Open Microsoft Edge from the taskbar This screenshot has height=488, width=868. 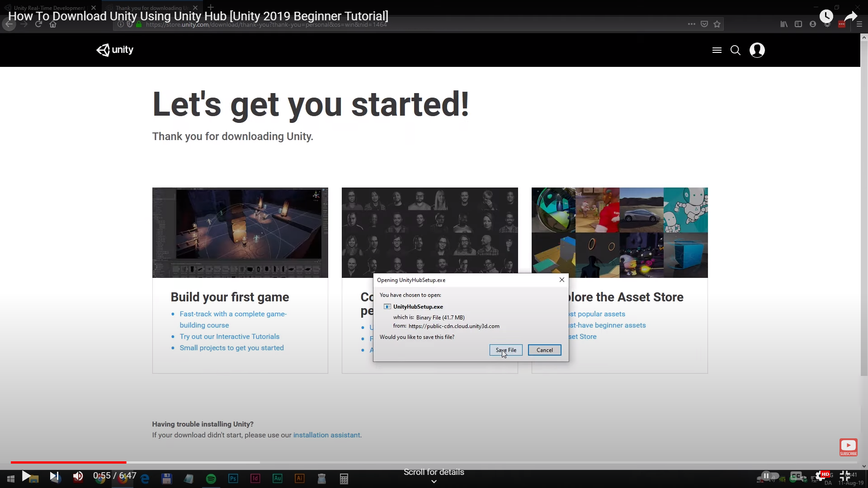point(145,479)
